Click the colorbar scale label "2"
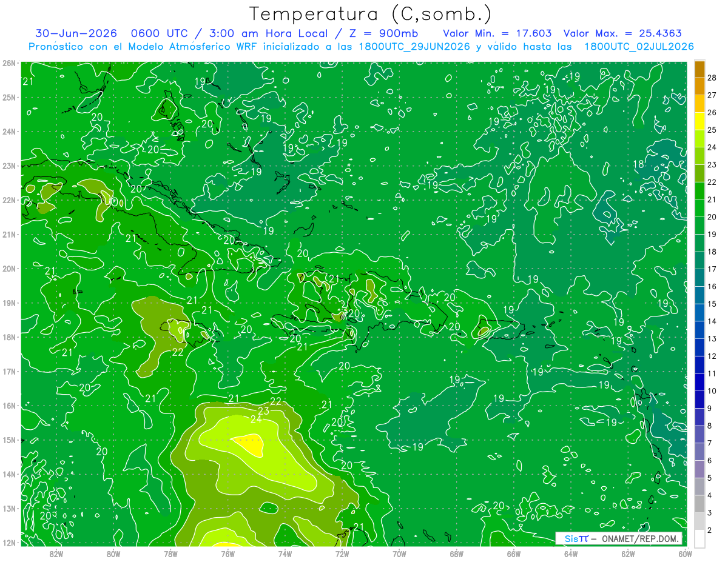 point(710,530)
